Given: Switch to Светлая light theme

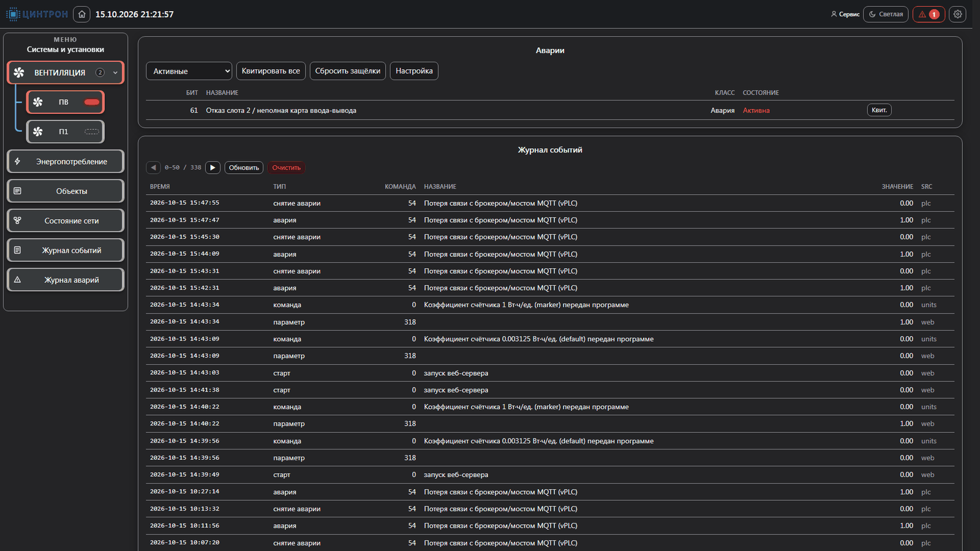Looking at the screenshot, I should pyautogui.click(x=886, y=14).
